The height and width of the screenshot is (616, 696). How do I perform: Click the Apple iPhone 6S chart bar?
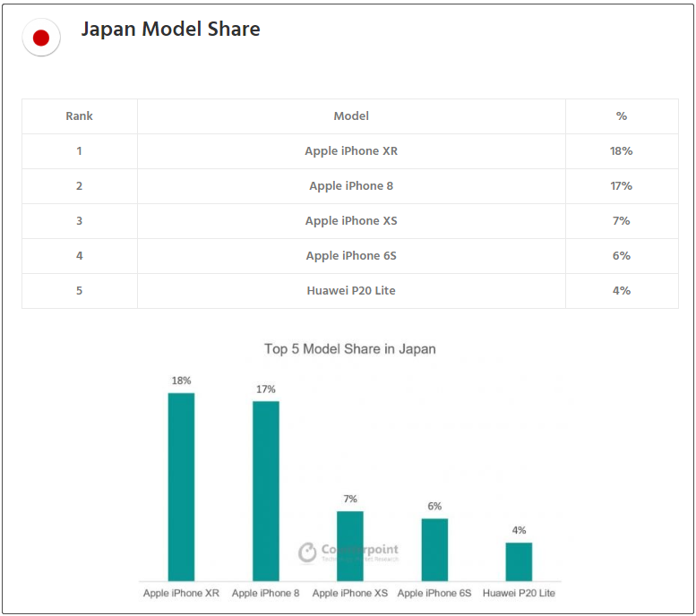point(434,550)
